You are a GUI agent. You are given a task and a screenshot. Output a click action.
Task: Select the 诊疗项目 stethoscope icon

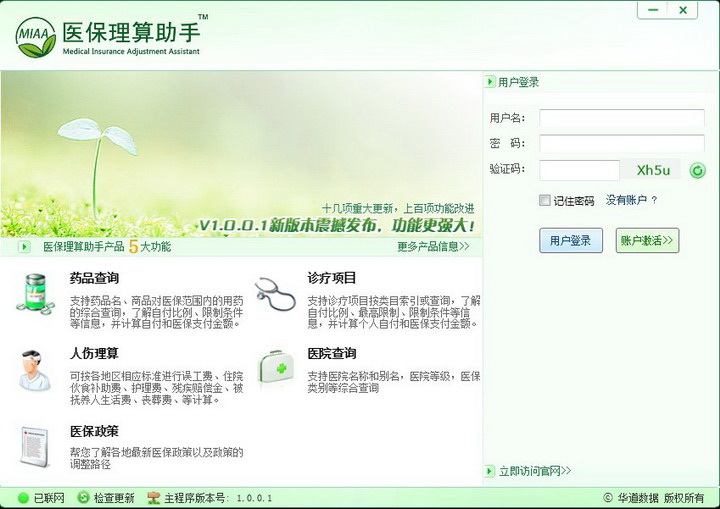pyautogui.click(x=275, y=294)
